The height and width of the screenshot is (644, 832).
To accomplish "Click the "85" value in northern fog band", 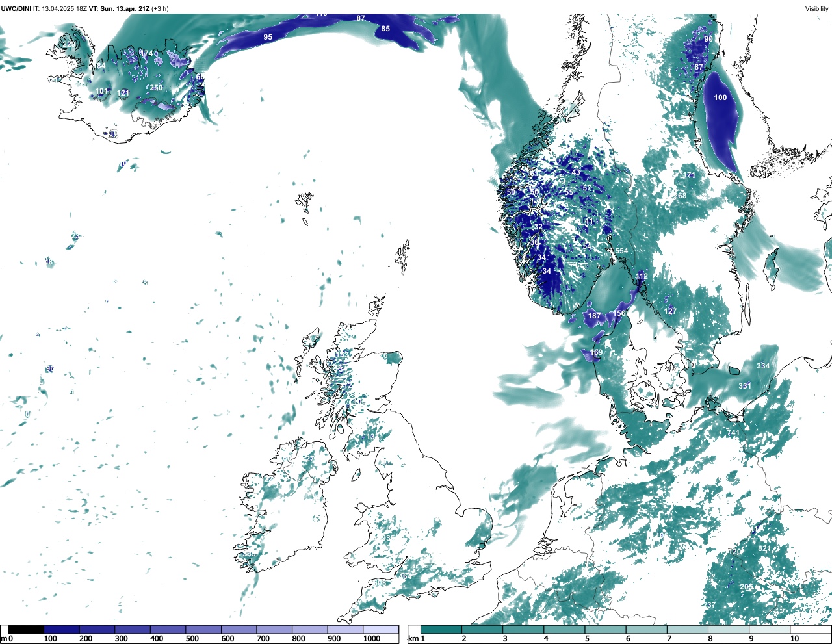I will point(385,29).
